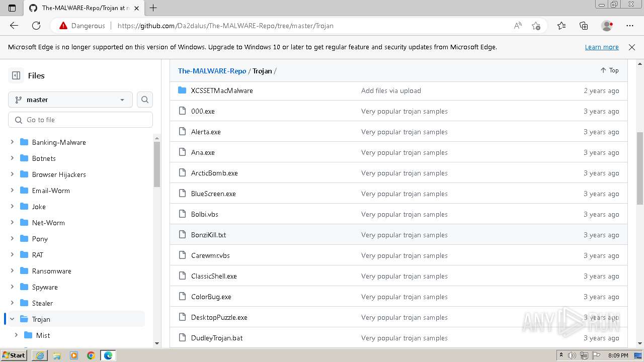Open the Windows Start button
The height and width of the screenshot is (362, 644).
14,355
